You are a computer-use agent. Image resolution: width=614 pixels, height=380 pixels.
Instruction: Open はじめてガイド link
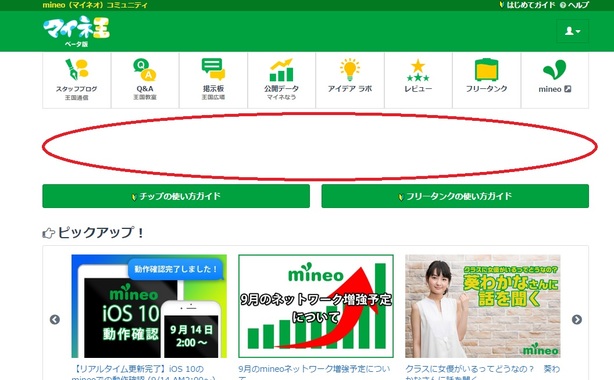tap(527, 5)
